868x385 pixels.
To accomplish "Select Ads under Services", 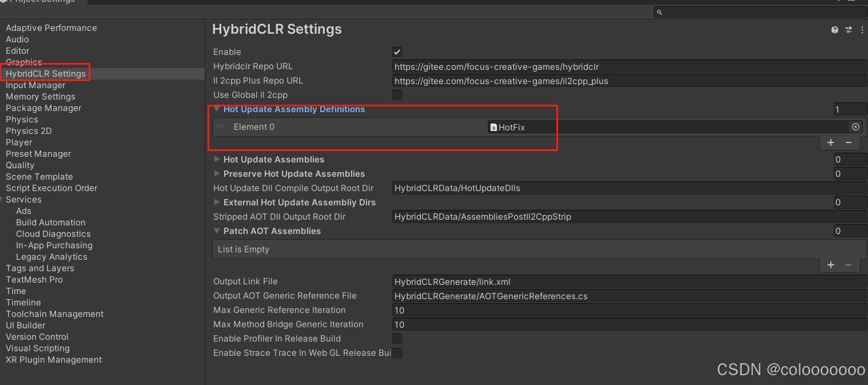I will point(23,211).
